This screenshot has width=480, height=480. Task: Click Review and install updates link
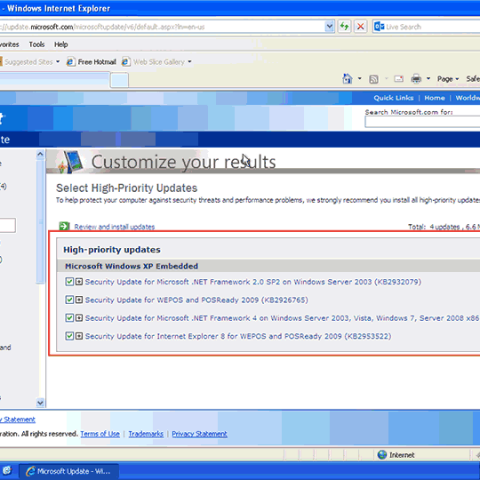(114, 227)
